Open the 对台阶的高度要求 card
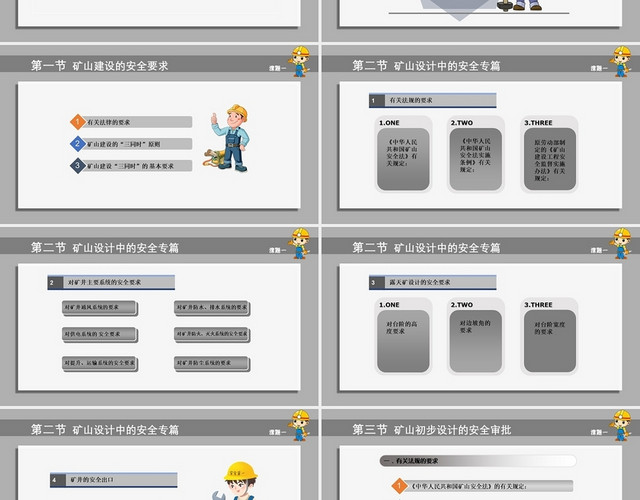The width and height of the screenshot is (640, 500). (x=403, y=341)
